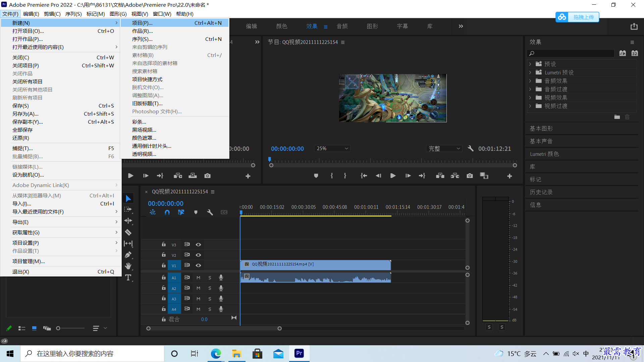Toggle sync lock for track A1
Viewport: 644px width, 362px height.
pyautogui.click(x=187, y=278)
